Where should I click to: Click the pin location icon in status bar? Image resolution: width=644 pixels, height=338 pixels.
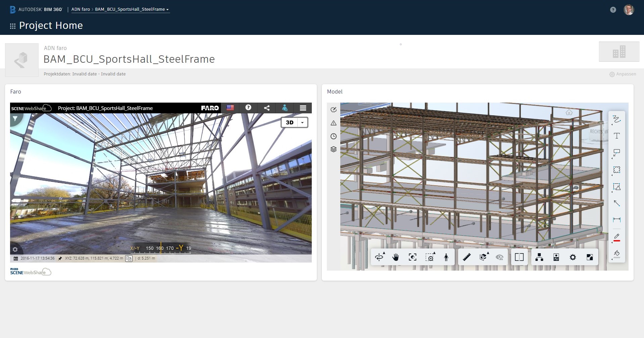pyautogui.click(x=60, y=259)
